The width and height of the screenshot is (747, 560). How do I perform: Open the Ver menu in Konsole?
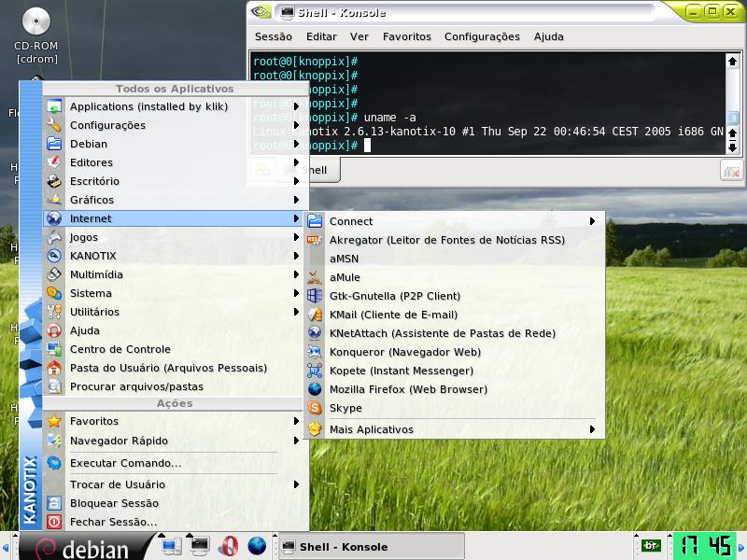pos(359,36)
